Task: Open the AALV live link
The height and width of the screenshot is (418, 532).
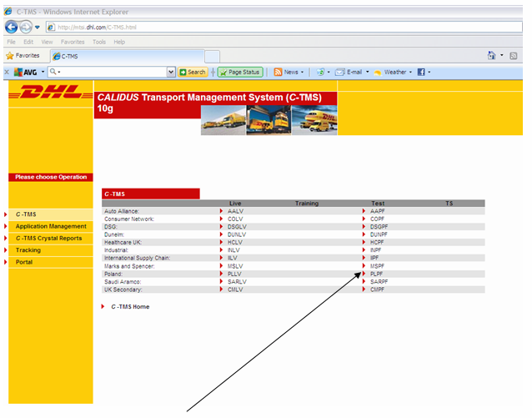Action: point(235,211)
